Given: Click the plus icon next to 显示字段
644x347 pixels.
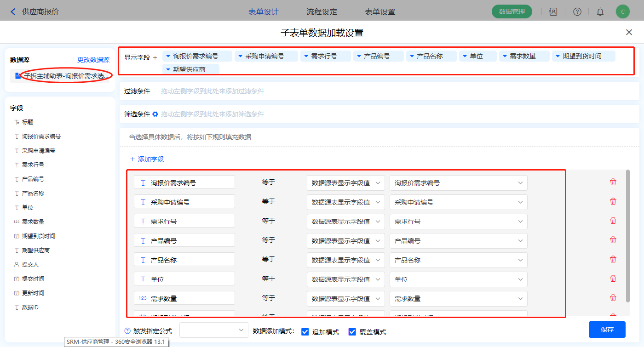Looking at the screenshot, I should tap(155, 57).
